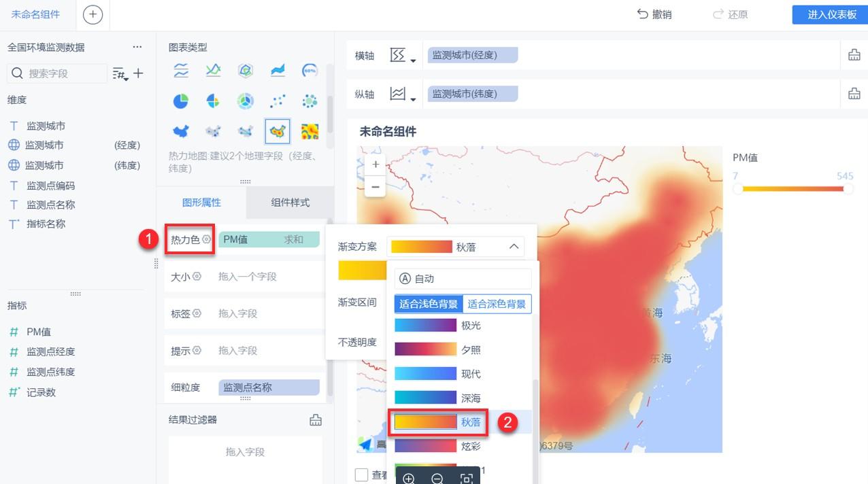
Task: Select the solid blue region map icon
Action: [180, 131]
